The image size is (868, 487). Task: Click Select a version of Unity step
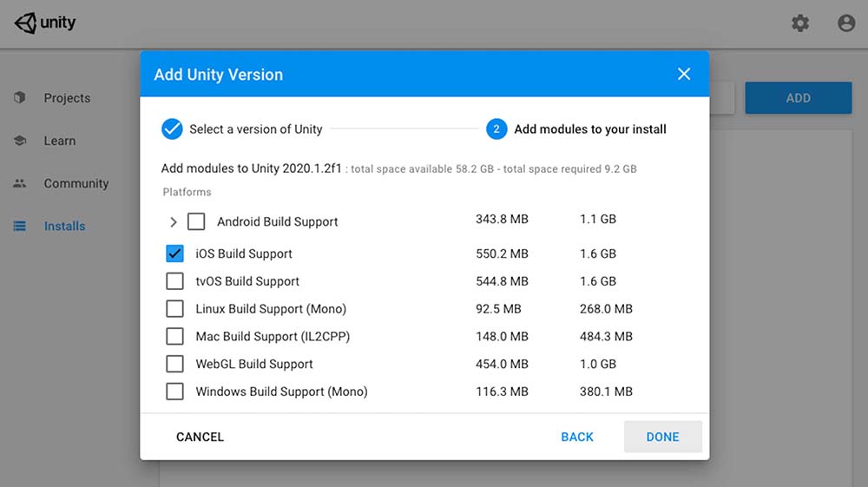pos(256,129)
